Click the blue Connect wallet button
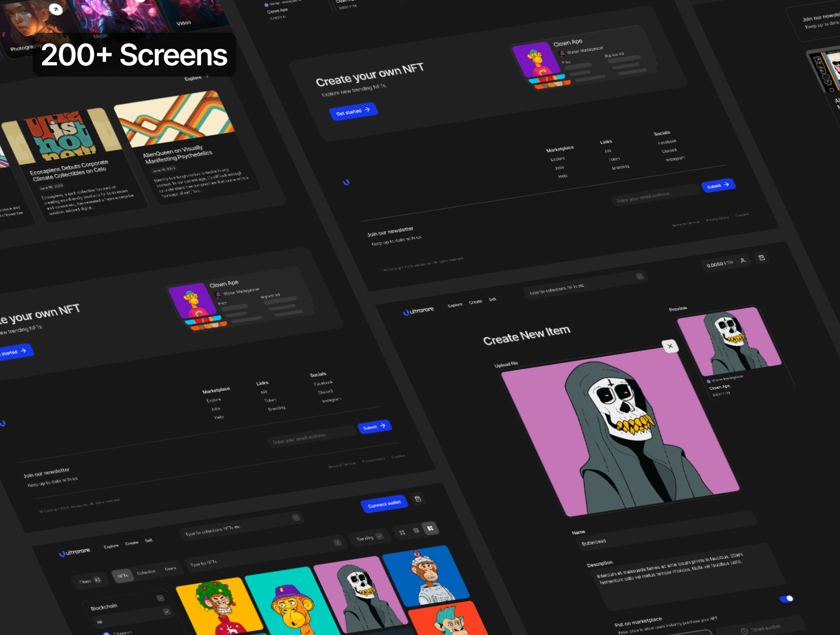 pos(384,504)
